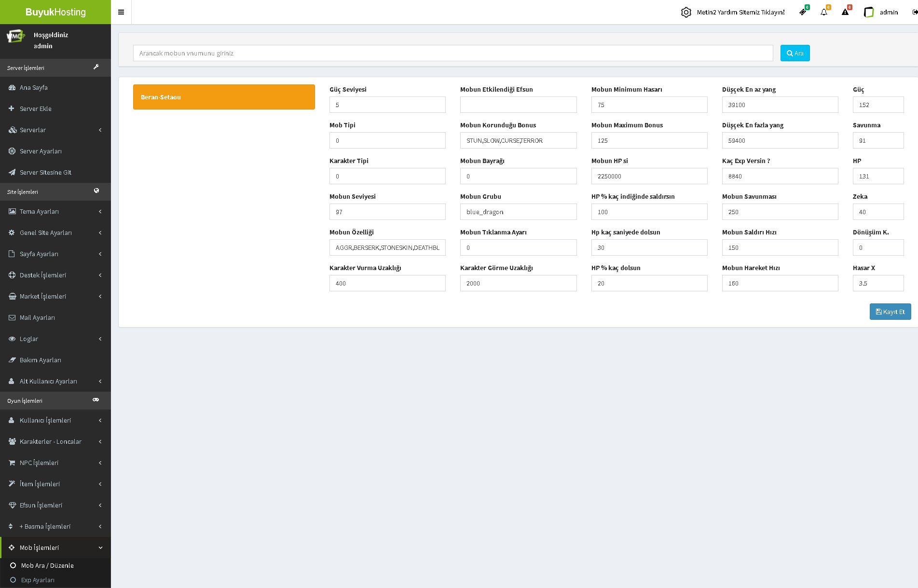The image size is (918, 588).
Task: Select the Mob Ara / Düzenle option
Action: tap(47, 565)
